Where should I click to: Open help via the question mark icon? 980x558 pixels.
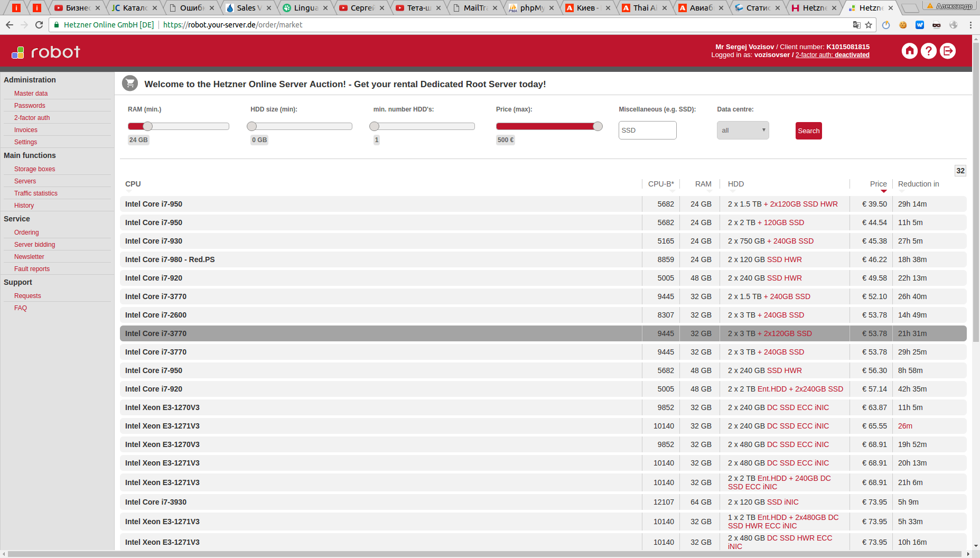click(x=928, y=51)
